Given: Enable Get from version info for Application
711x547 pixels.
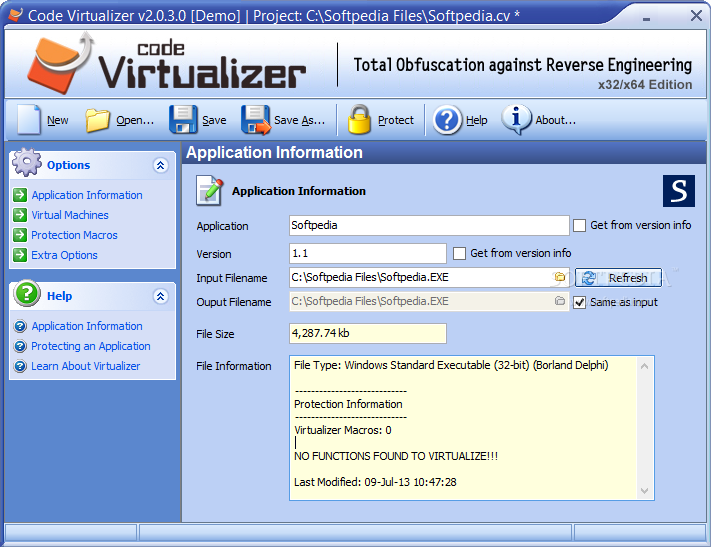Looking at the screenshot, I should click(580, 225).
